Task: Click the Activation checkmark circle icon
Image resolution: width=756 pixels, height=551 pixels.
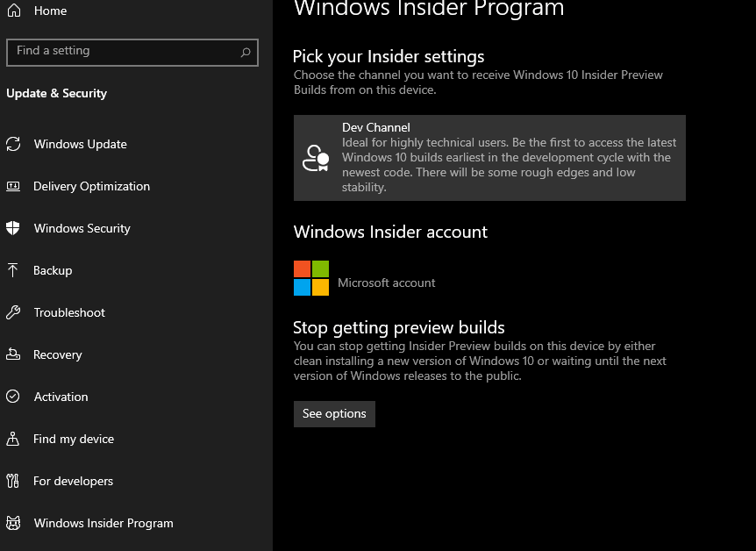Action: [13, 396]
